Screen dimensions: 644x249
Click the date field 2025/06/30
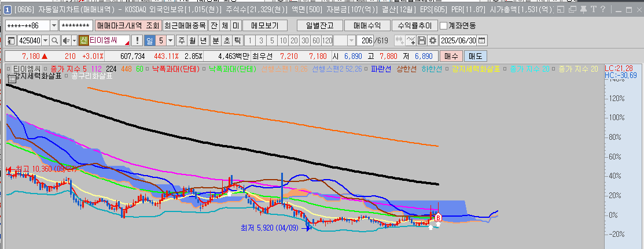pyautogui.click(x=458, y=40)
